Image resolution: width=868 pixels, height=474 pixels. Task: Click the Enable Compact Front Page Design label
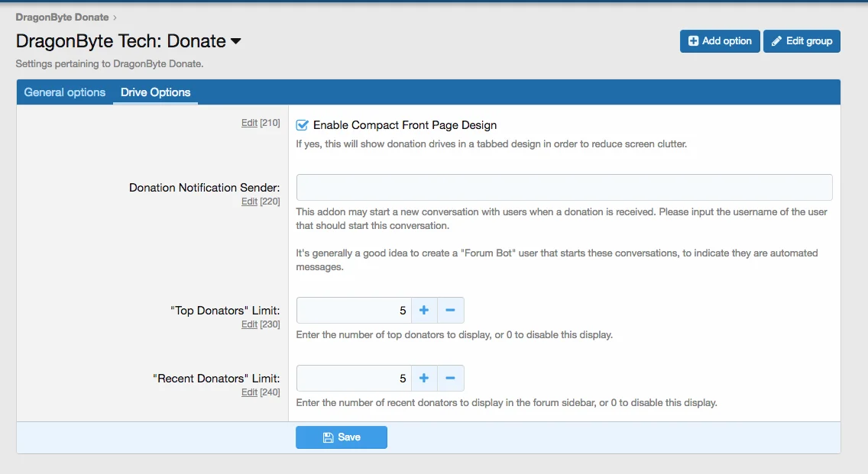tap(405, 125)
